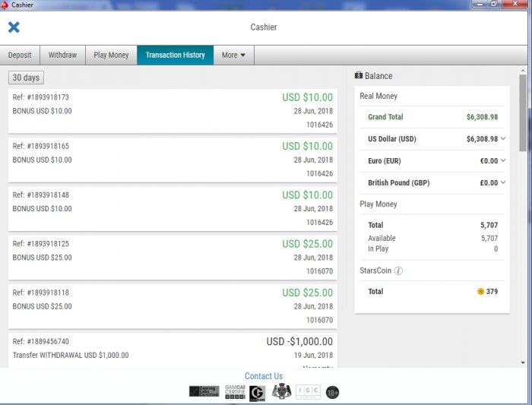Select transaction Ref: #1893918173

[173, 111]
